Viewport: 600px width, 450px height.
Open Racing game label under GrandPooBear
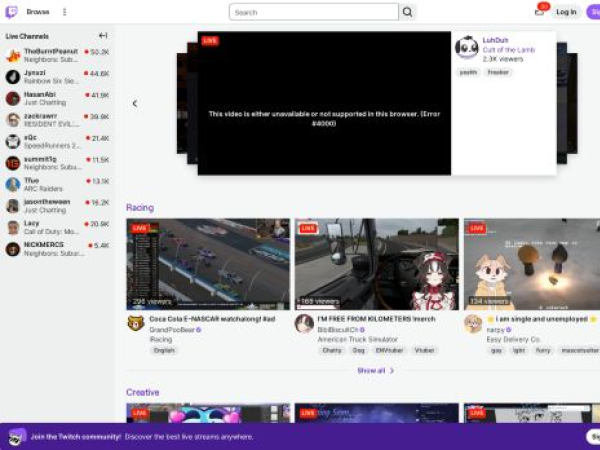160,339
